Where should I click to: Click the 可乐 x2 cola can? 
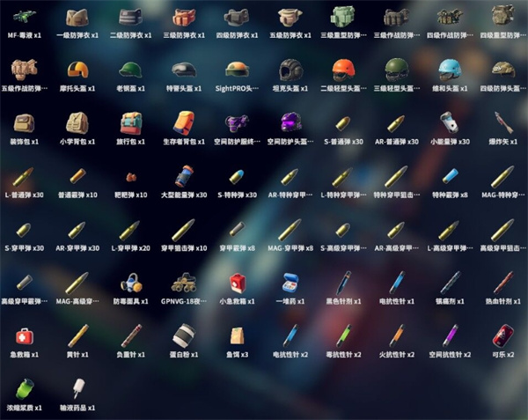(x=502, y=336)
